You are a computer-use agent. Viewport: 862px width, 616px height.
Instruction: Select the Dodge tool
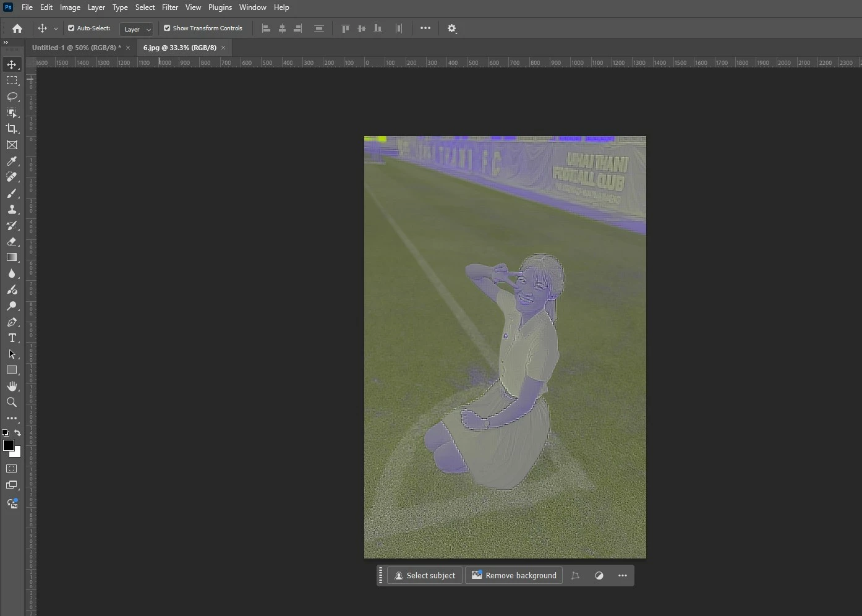12,306
